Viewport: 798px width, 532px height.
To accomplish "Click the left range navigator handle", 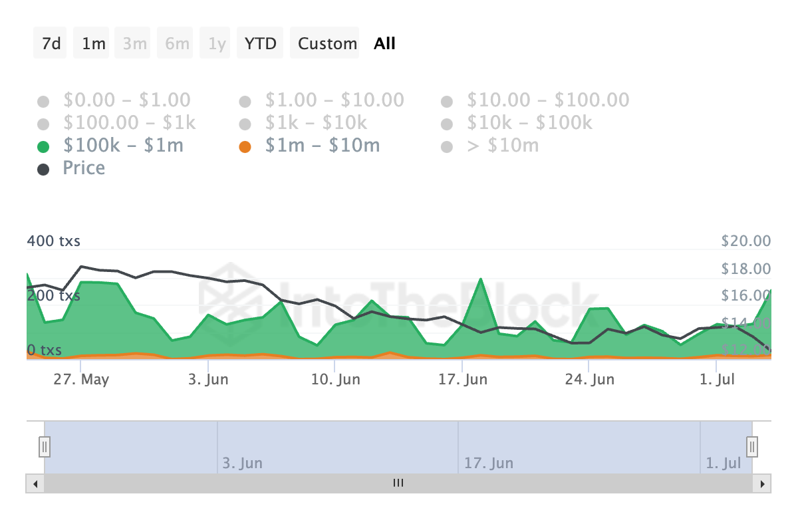I will pos(45,446).
